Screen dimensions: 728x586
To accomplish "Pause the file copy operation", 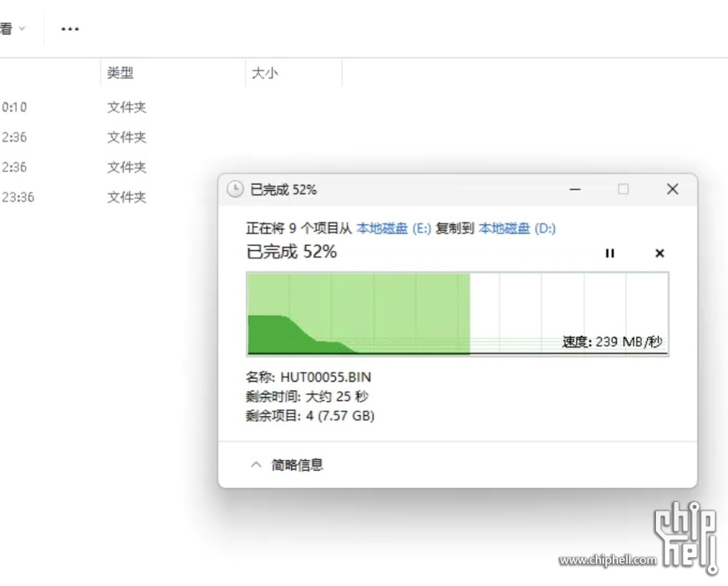I will pyautogui.click(x=610, y=253).
